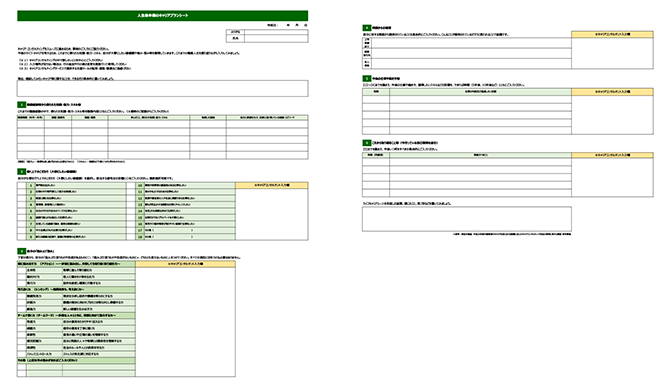670x389 pixels.
Task: Click the green section 3 number badge
Action: [21, 251]
